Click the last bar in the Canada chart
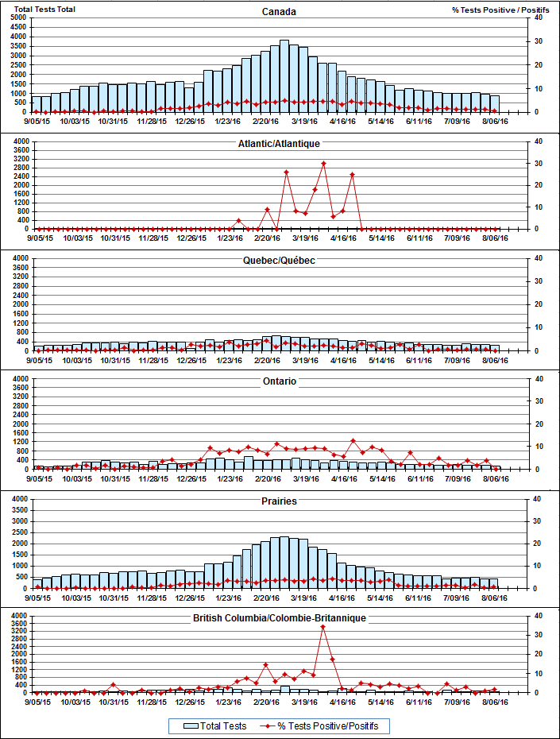560x739 pixels. point(495,104)
